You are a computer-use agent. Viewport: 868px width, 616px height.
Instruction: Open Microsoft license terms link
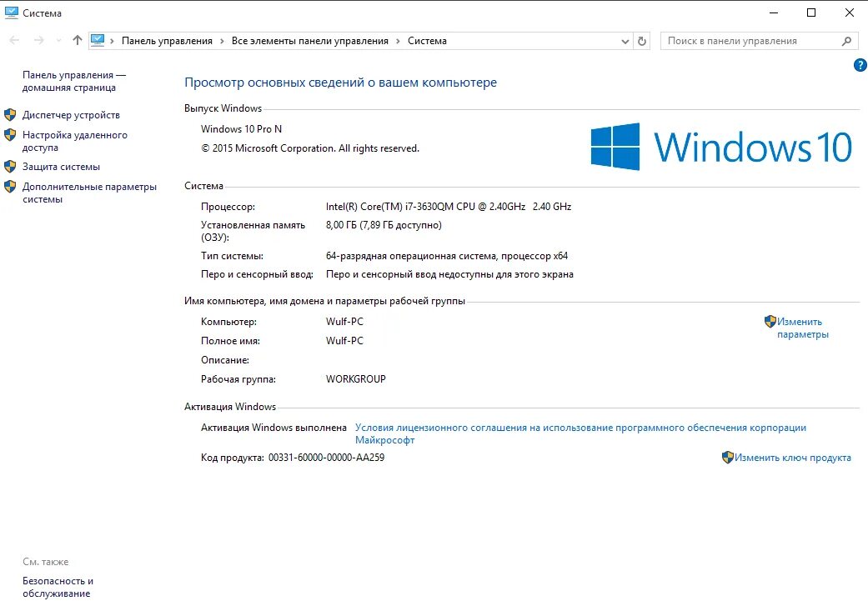click(x=580, y=434)
